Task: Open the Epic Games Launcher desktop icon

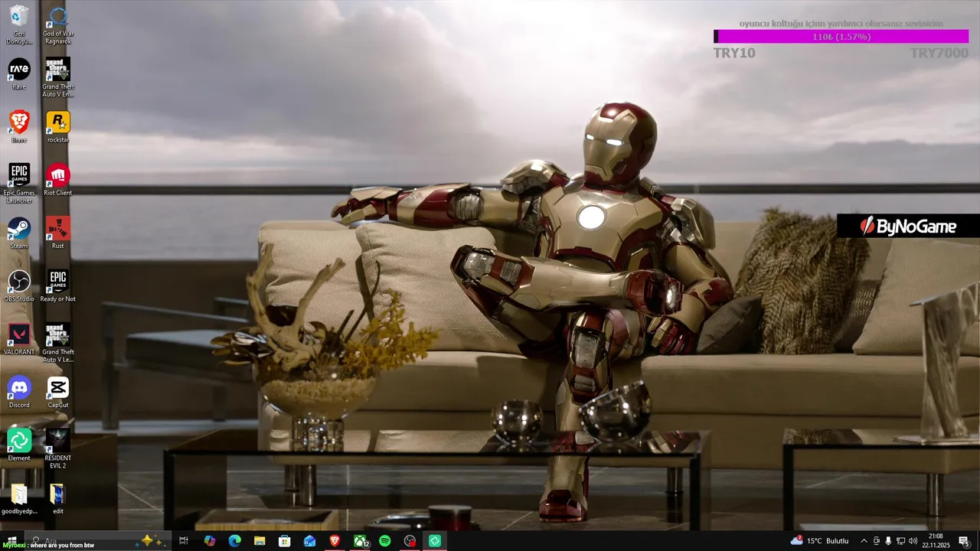Action: click(x=19, y=183)
